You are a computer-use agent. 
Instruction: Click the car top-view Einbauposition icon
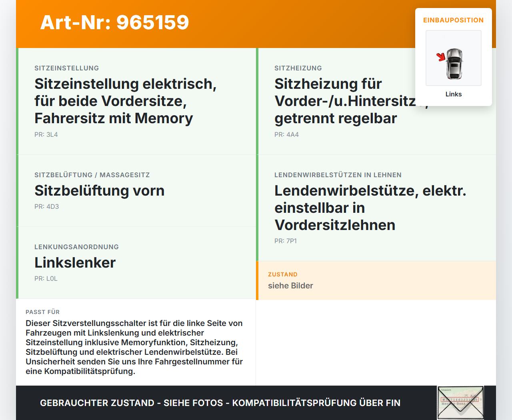pyautogui.click(x=453, y=58)
